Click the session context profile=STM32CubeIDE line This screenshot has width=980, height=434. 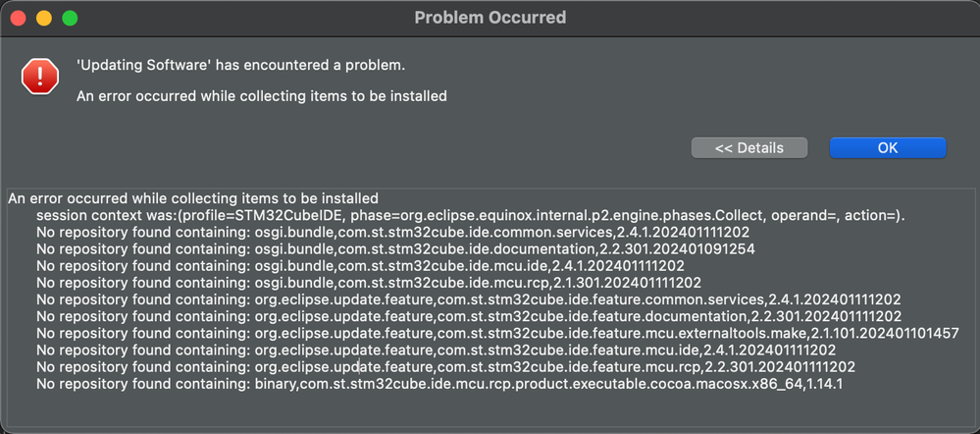(x=471, y=216)
